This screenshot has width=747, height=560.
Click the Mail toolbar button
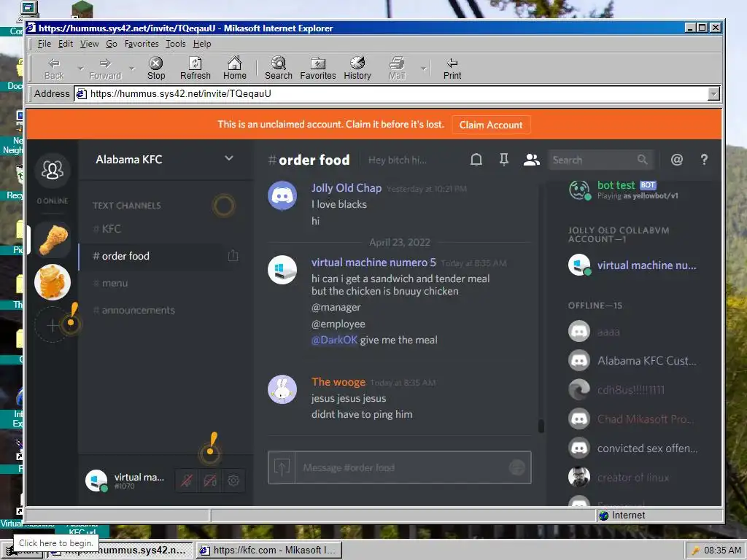pyautogui.click(x=397, y=69)
